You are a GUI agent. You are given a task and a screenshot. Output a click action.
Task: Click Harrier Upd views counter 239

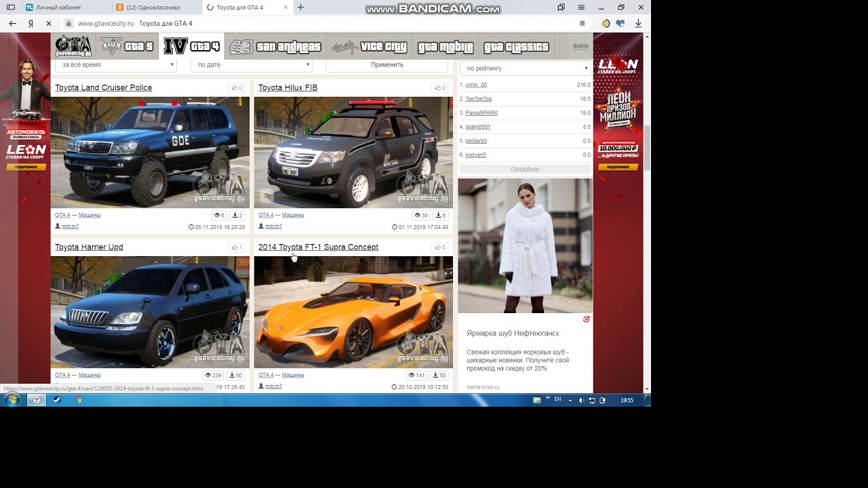(x=214, y=375)
